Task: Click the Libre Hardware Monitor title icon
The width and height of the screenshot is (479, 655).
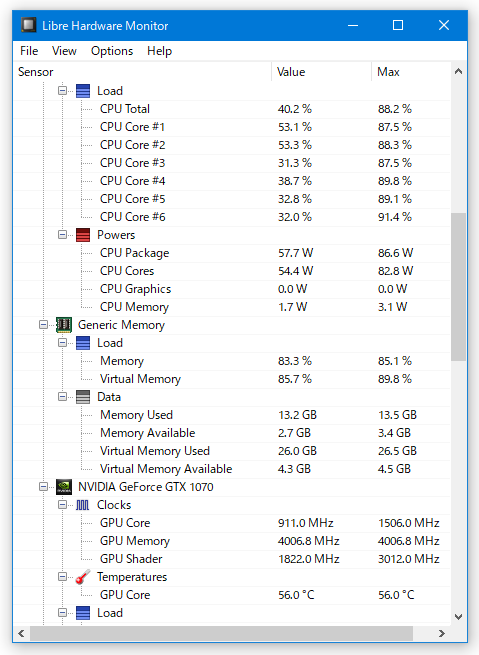Action: coord(28,25)
